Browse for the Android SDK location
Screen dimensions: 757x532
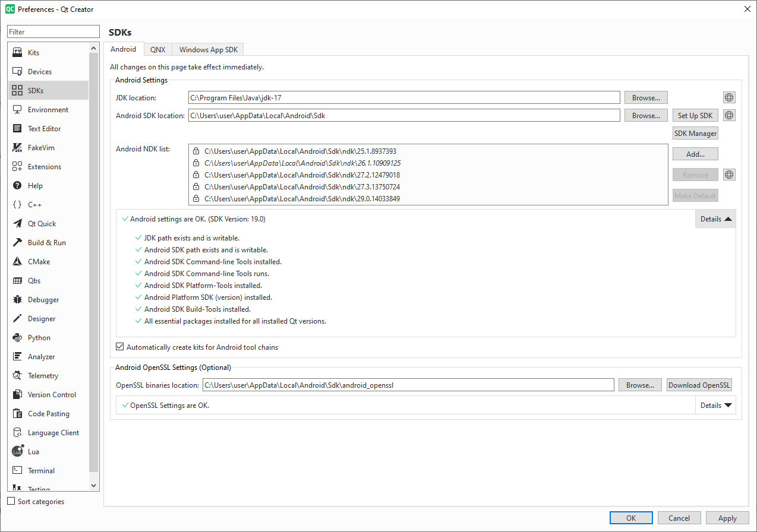pos(646,115)
